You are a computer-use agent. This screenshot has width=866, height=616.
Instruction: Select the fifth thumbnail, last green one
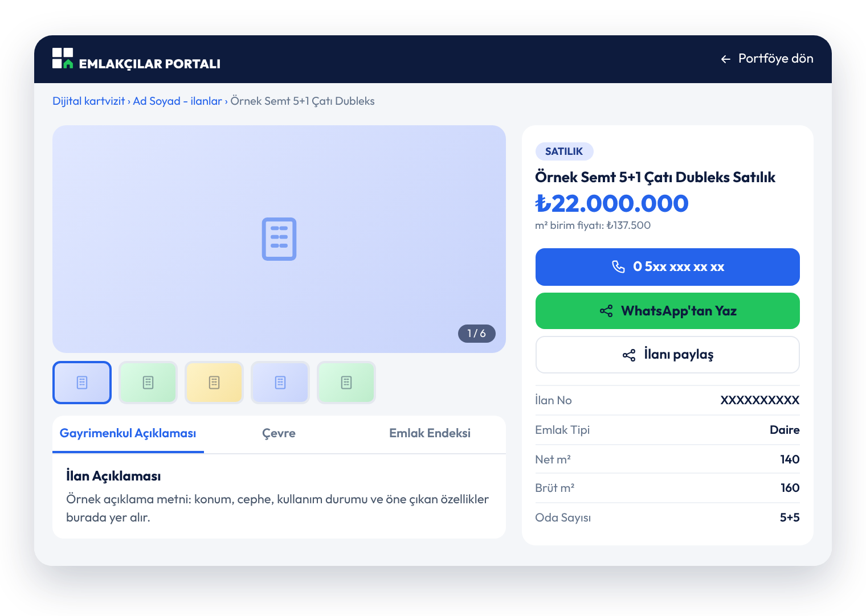pyautogui.click(x=346, y=383)
